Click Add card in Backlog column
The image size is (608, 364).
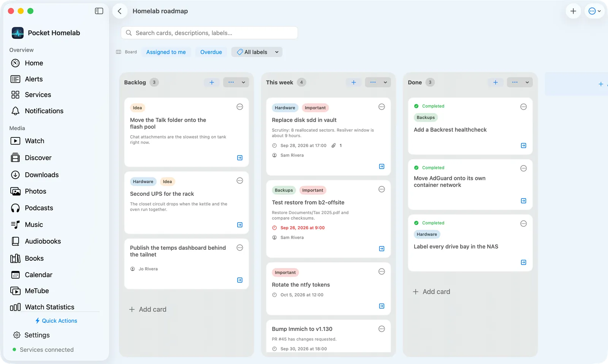(148, 309)
